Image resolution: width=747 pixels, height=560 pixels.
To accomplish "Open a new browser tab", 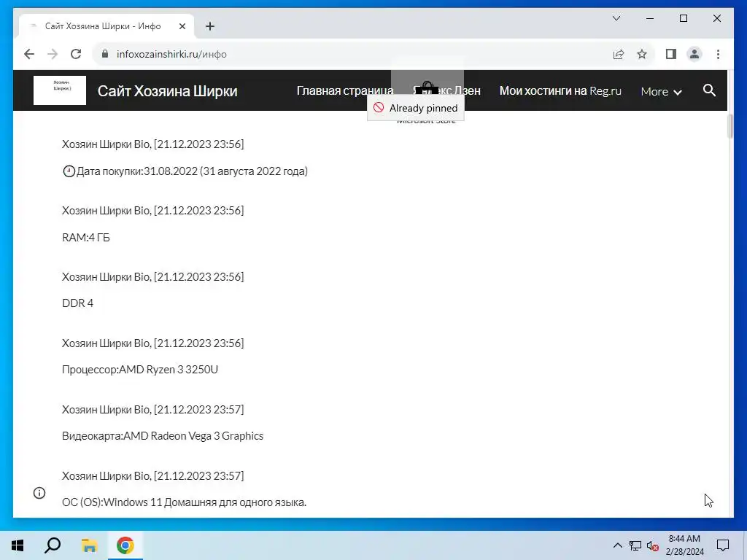I will pyautogui.click(x=210, y=26).
